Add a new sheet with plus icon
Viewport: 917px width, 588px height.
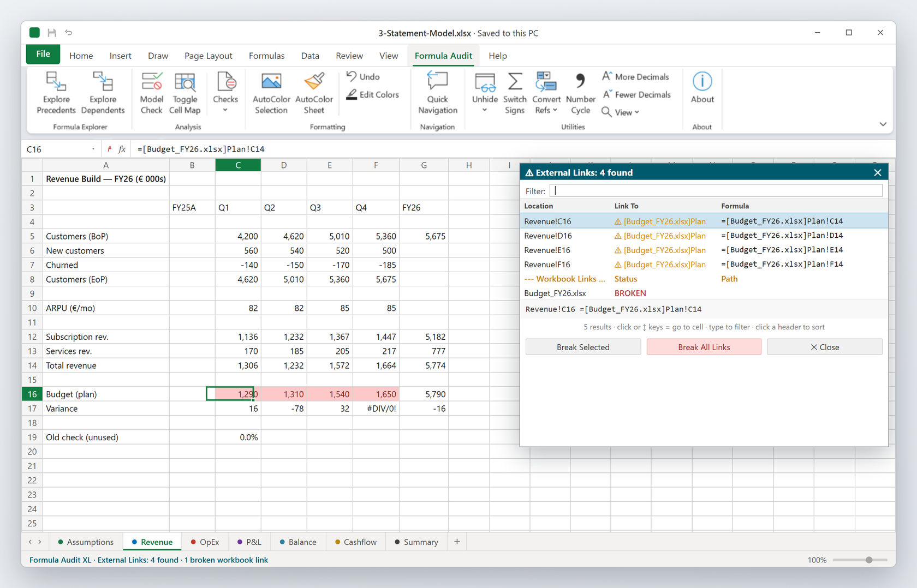coord(457,542)
